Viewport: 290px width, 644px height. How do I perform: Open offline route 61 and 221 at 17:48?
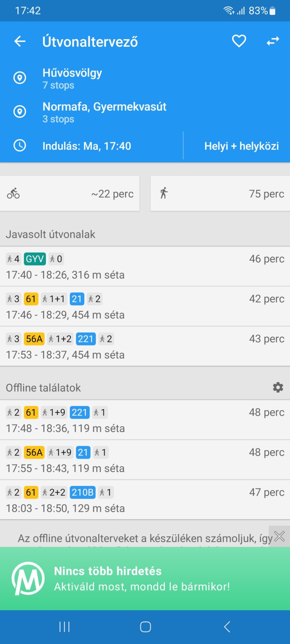point(145,420)
